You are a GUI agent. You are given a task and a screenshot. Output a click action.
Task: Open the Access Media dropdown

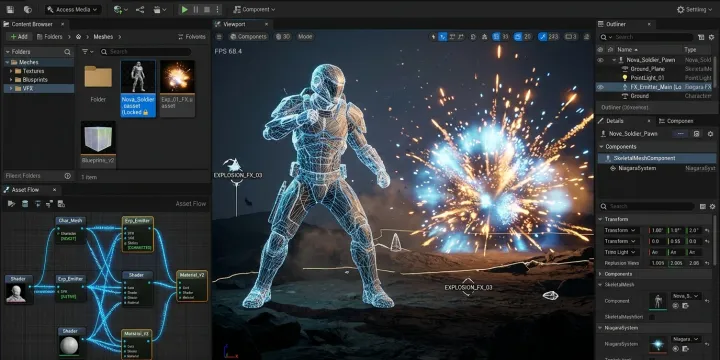click(73, 9)
